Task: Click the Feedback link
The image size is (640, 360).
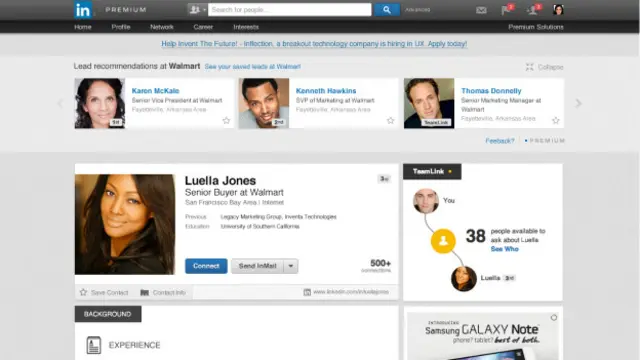Action: [500, 141]
